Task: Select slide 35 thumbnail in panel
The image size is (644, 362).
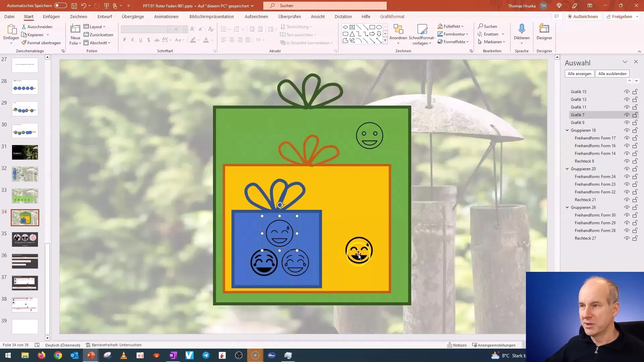Action: (x=25, y=239)
